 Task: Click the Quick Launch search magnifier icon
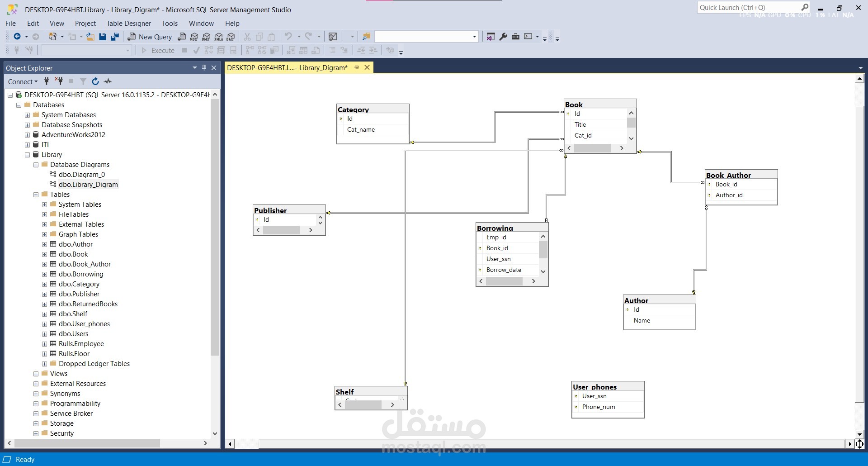click(x=805, y=7)
